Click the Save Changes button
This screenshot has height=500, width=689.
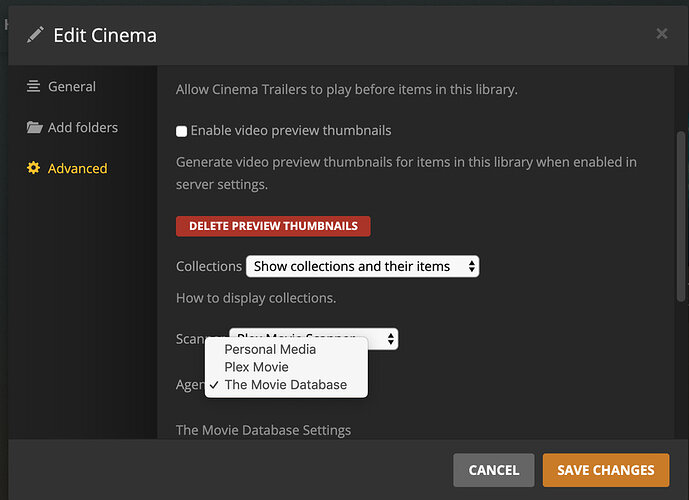click(606, 470)
